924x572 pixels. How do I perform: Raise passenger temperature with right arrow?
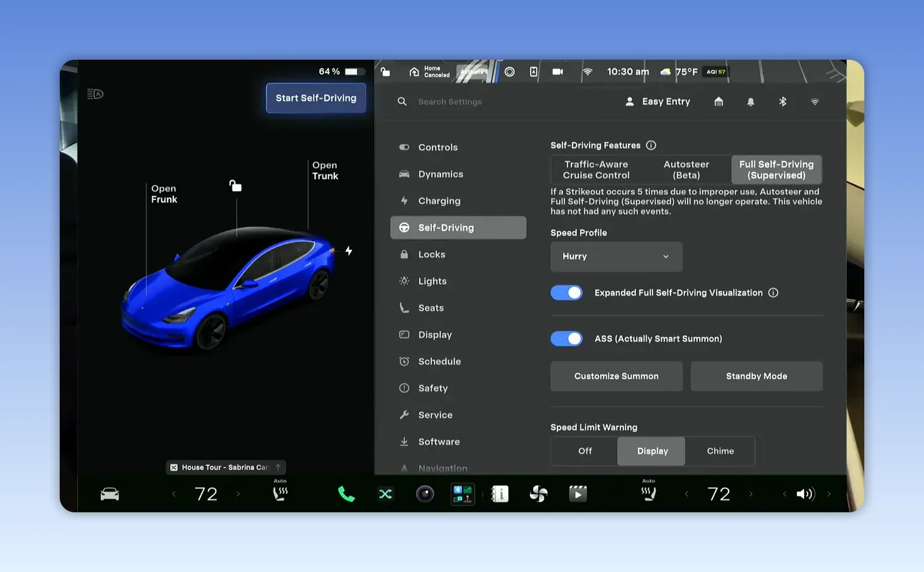[x=751, y=494]
